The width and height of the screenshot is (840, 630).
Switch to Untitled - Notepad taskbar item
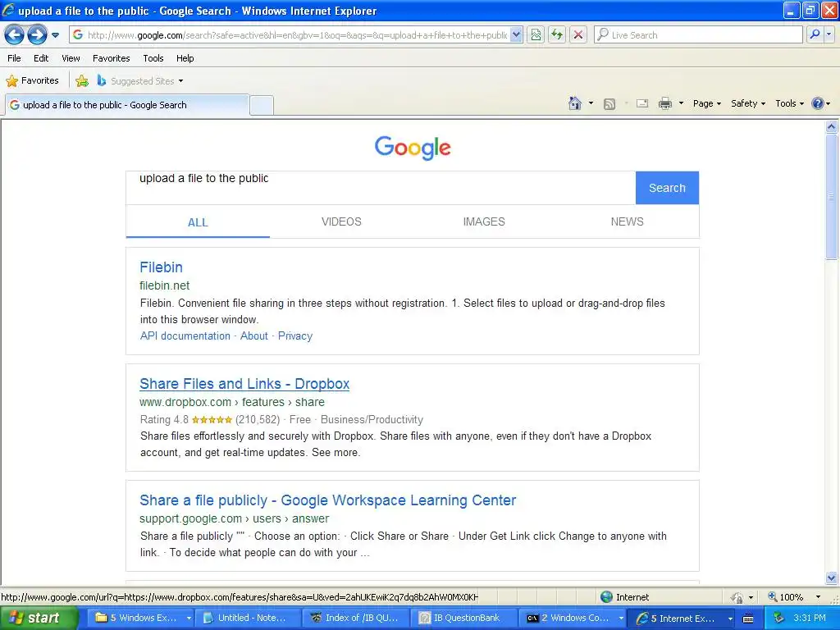tap(248, 619)
